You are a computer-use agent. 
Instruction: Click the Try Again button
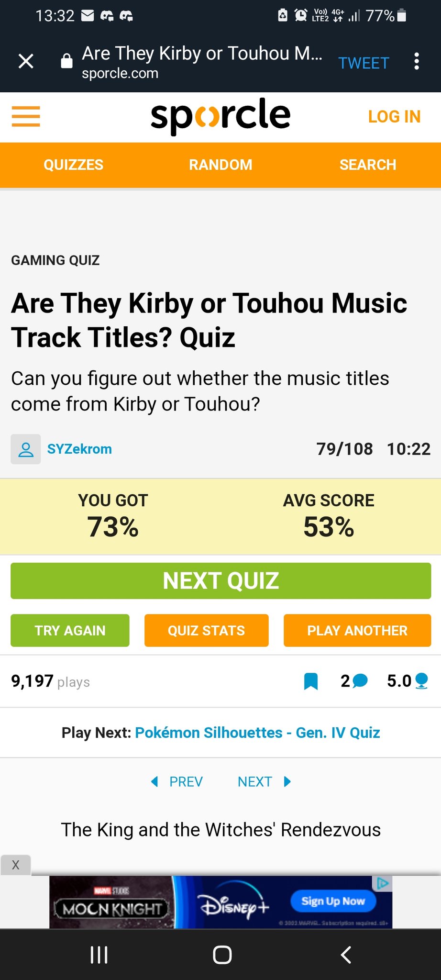(70, 631)
